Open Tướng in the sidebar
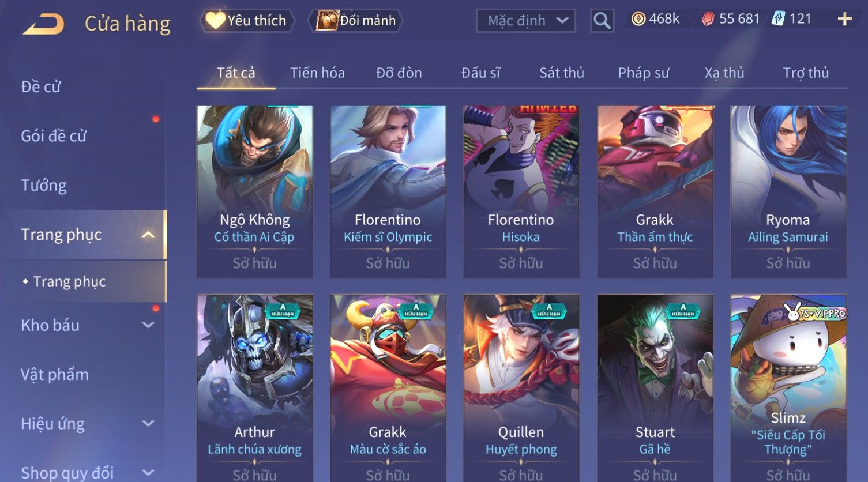868x482 pixels. click(44, 186)
